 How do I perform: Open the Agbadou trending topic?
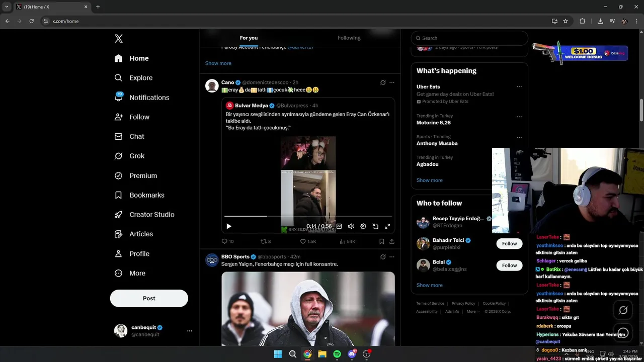tap(427, 164)
